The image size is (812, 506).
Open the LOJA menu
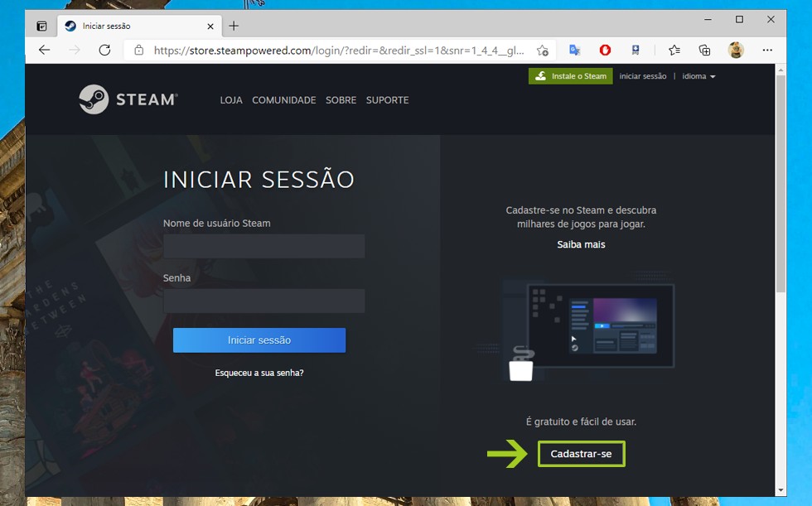(x=231, y=100)
